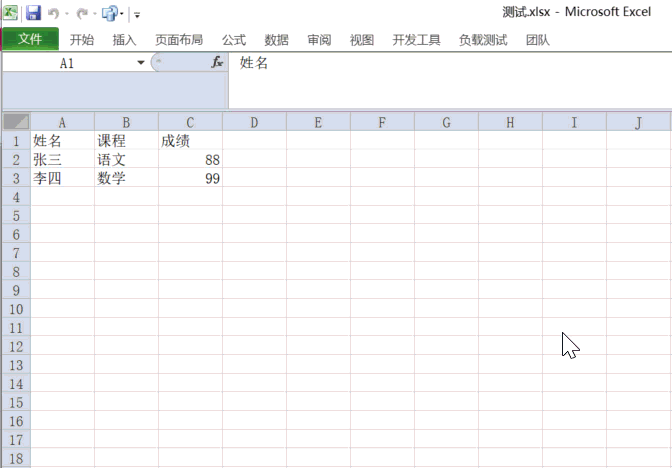Select row 10 header
The image size is (672, 468).
pyautogui.click(x=16, y=309)
